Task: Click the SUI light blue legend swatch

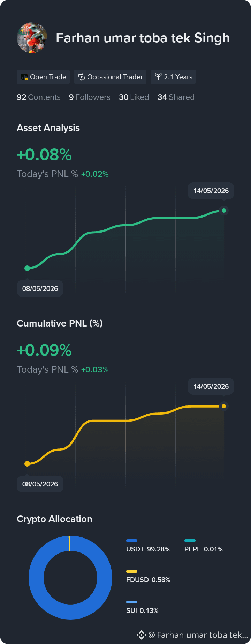Action: click(132, 602)
